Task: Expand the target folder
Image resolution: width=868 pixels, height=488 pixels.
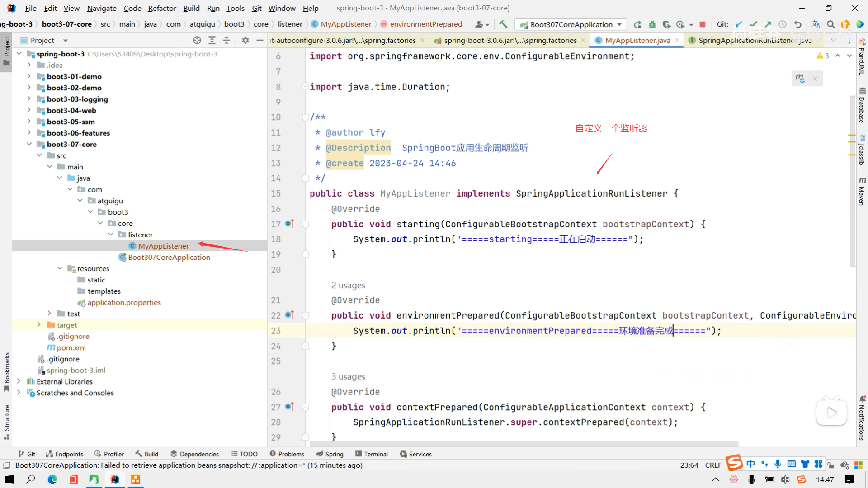Action: pos(39,324)
